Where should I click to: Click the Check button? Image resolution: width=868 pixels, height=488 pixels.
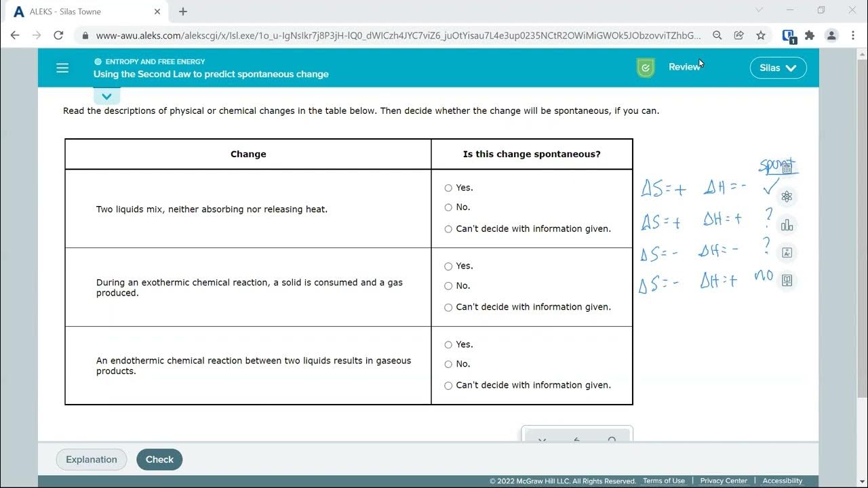click(x=159, y=460)
